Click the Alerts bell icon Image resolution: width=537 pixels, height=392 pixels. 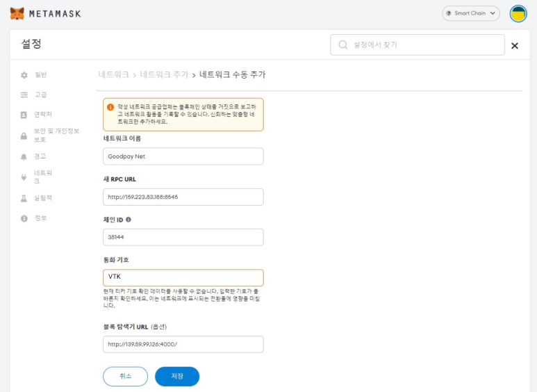[x=24, y=157]
